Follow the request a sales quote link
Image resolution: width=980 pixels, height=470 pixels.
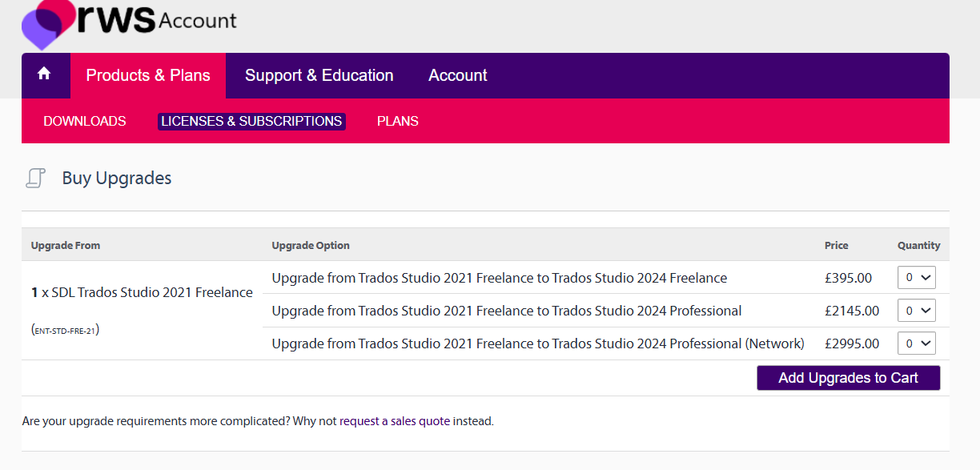395,421
